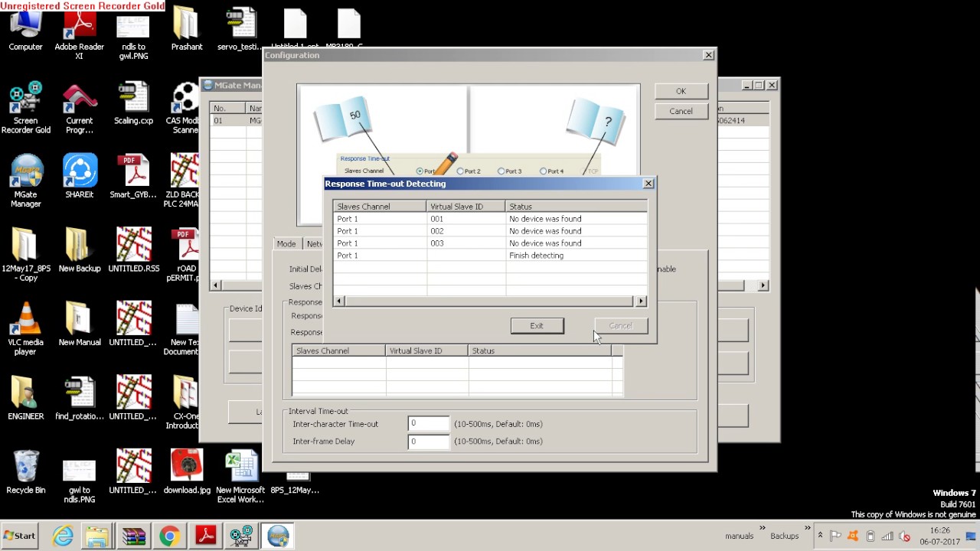The width and height of the screenshot is (980, 551).
Task: Open the ENGINEER folder on the desktop
Action: pyautogui.click(x=25, y=398)
